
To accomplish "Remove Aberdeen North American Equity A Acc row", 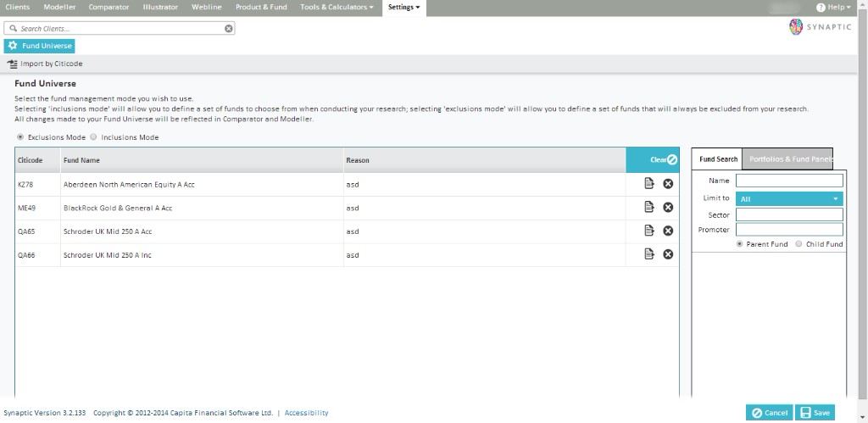I will click(x=668, y=184).
